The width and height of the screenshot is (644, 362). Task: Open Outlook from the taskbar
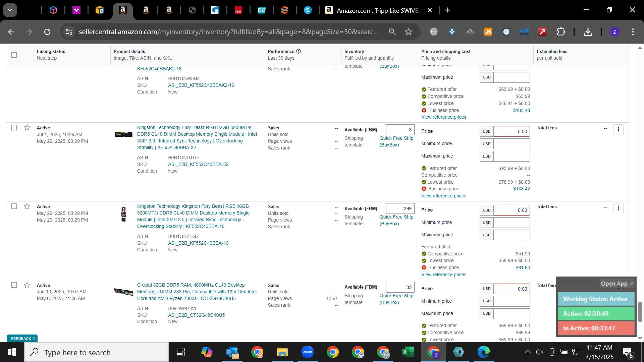232,352
